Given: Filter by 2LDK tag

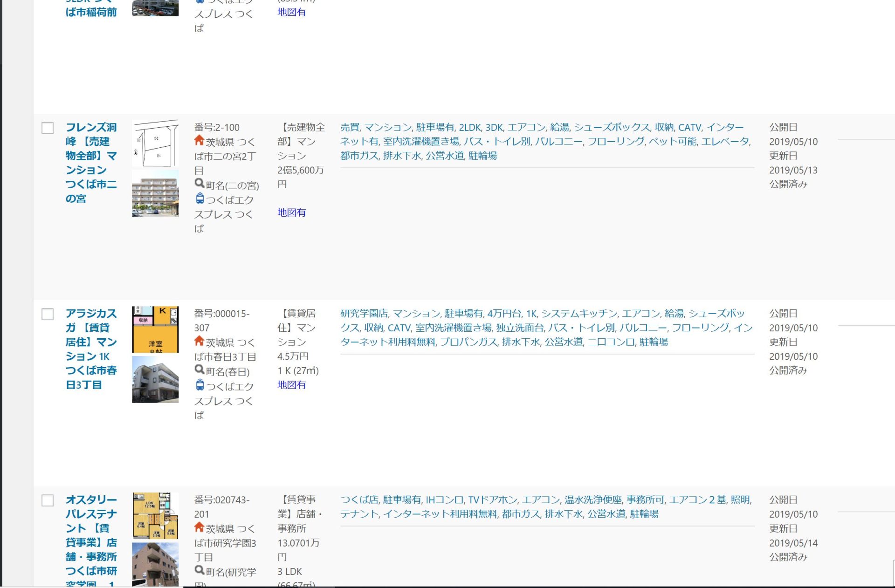Looking at the screenshot, I should 470,127.
